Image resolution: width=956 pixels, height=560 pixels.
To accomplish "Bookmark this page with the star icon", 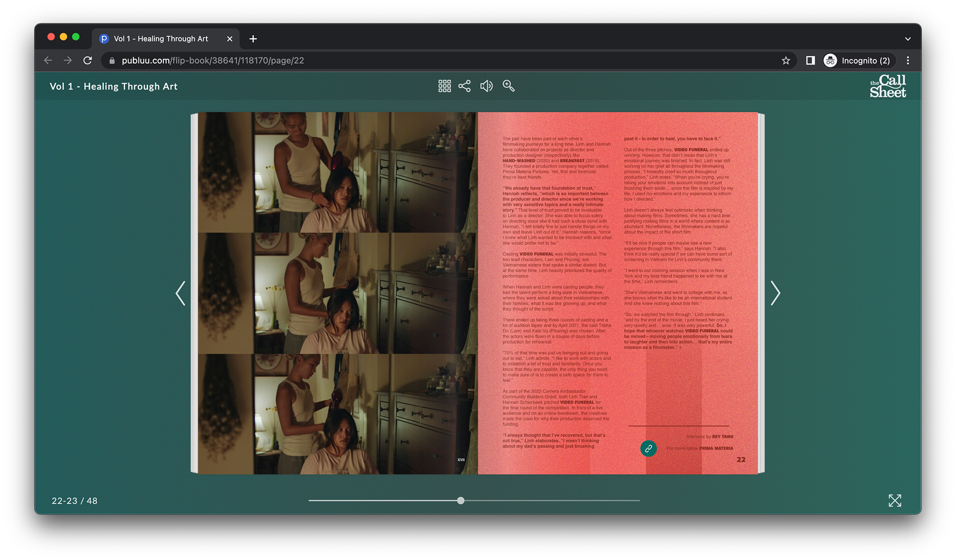I will point(786,61).
